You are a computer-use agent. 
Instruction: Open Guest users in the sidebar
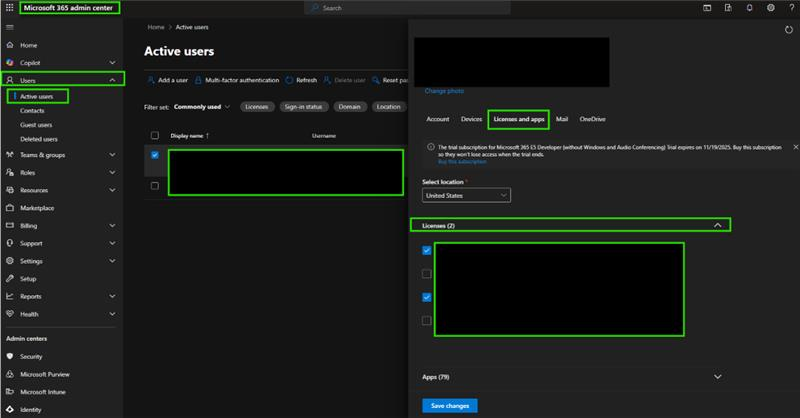click(36, 125)
